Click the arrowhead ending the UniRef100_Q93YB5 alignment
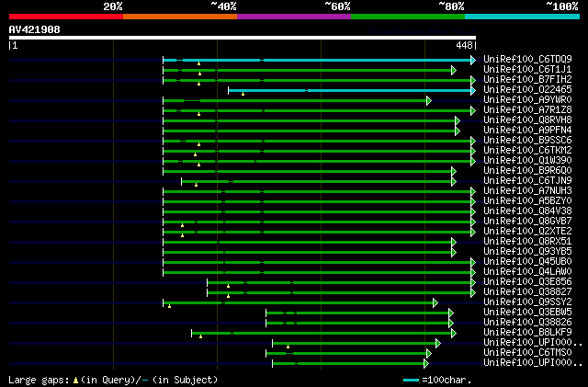The width and height of the screenshot is (588, 387). pyautogui.click(x=454, y=252)
